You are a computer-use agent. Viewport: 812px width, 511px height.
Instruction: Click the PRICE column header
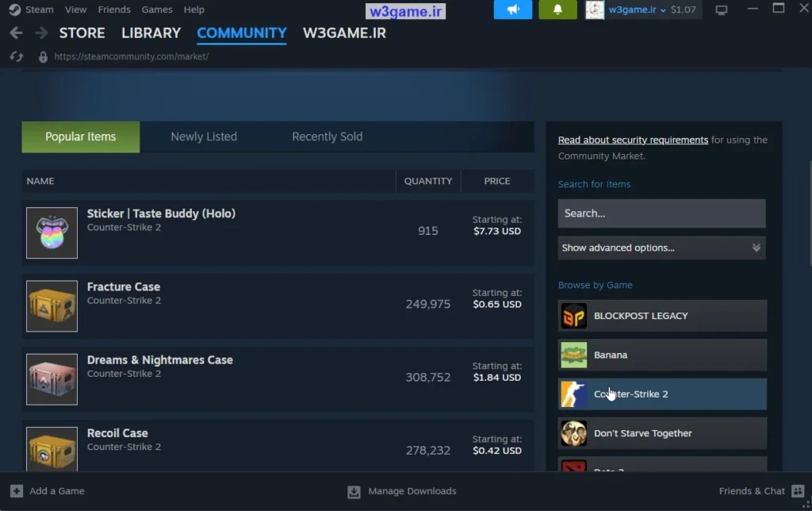(x=497, y=181)
